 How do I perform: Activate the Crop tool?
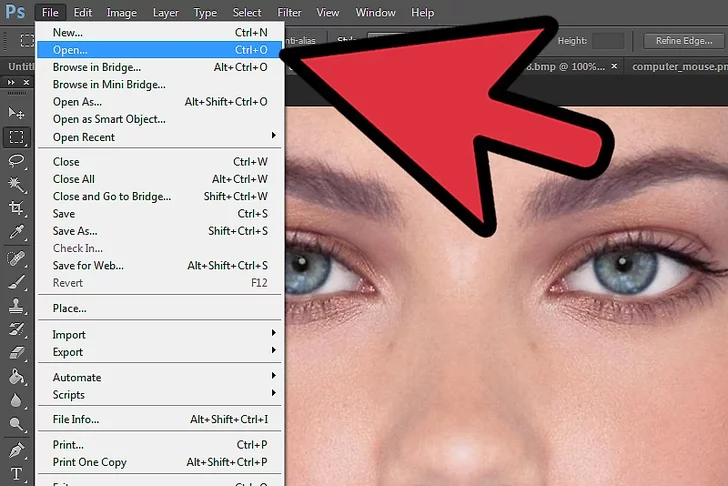(x=16, y=209)
